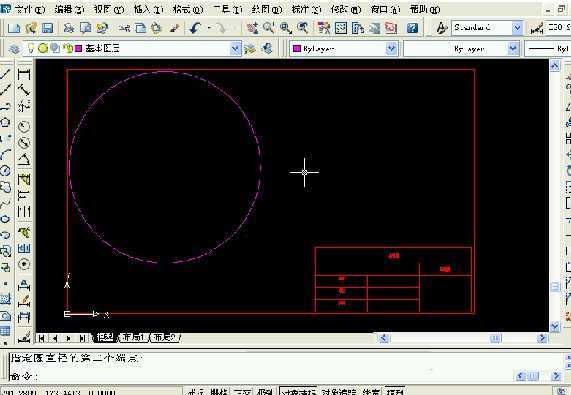Screen dimensions: 571x395
Task: Click the Text Style icon
Action: click(441, 28)
